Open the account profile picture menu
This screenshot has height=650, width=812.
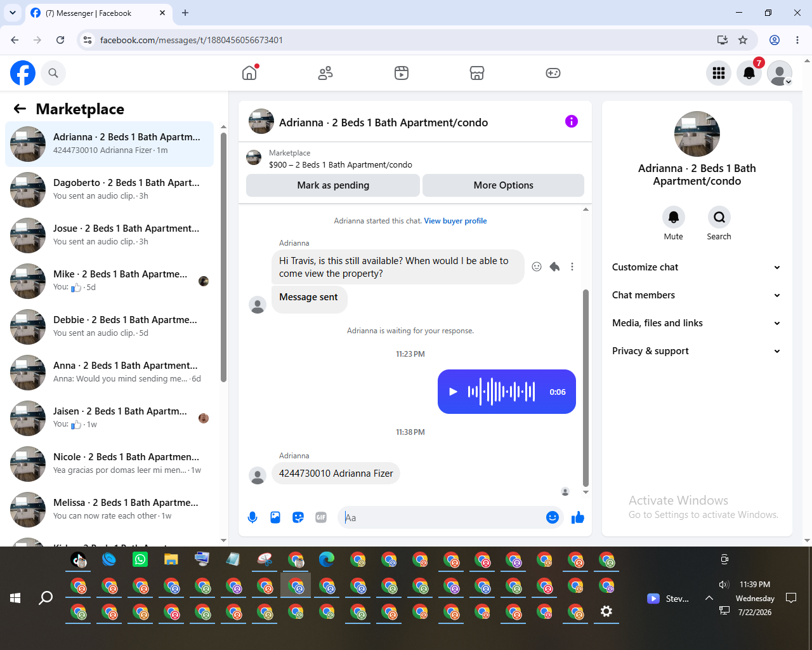(x=780, y=73)
